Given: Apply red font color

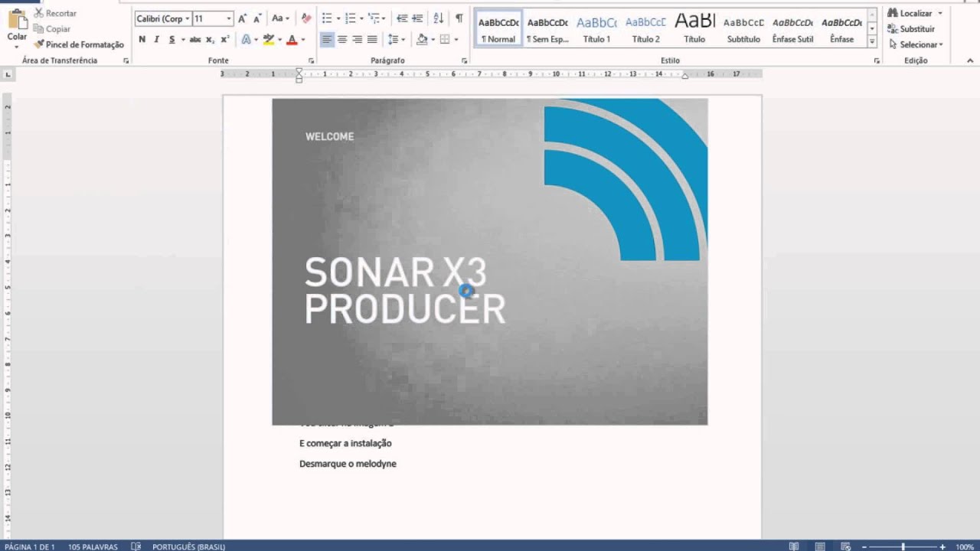Looking at the screenshot, I should click(292, 39).
